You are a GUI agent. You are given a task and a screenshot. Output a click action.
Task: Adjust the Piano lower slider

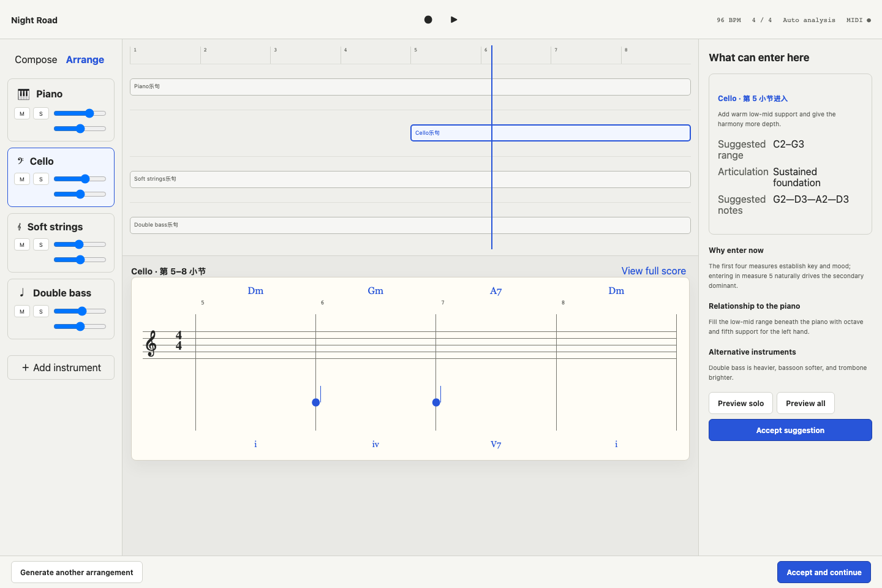click(80, 129)
